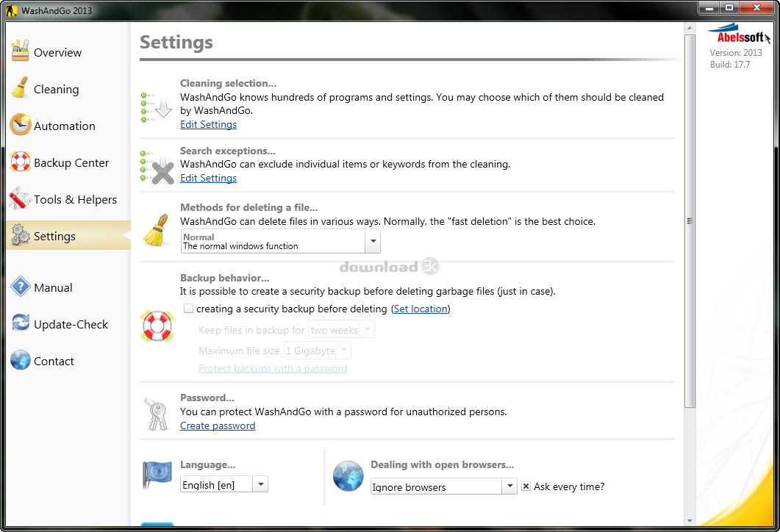Click the open browsers globe icon
The height and width of the screenshot is (532, 780).
tap(348, 476)
